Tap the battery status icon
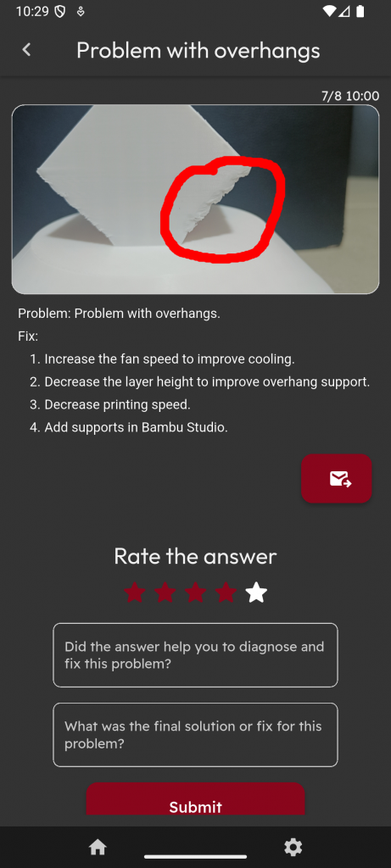391x868 pixels. [360, 11]
